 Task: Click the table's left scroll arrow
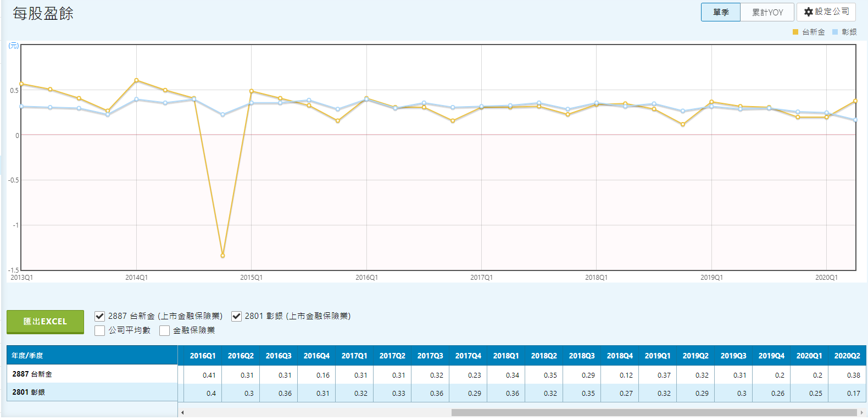click(x=182, y=412)
